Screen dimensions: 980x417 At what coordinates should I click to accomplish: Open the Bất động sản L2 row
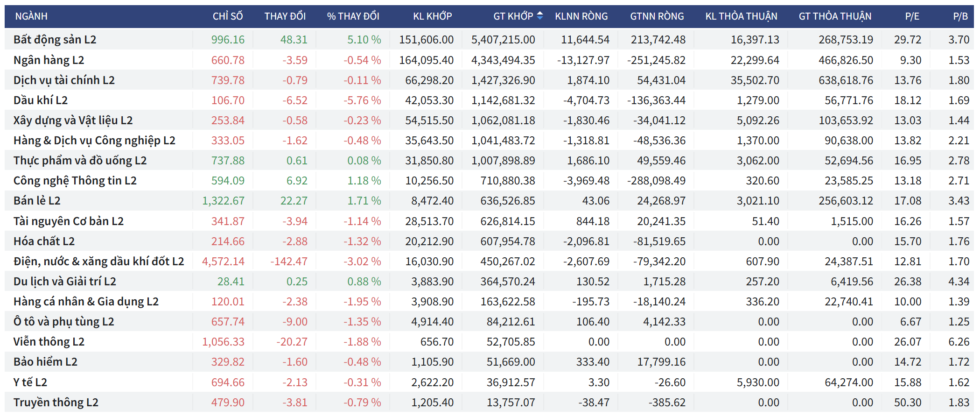55,40
